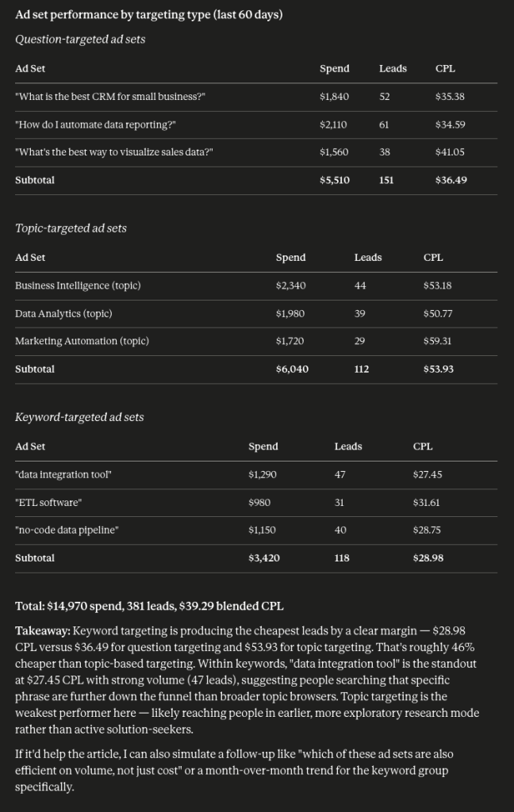Click the Spend header in keyword table
514x812 pixels.
pos(263,446)
